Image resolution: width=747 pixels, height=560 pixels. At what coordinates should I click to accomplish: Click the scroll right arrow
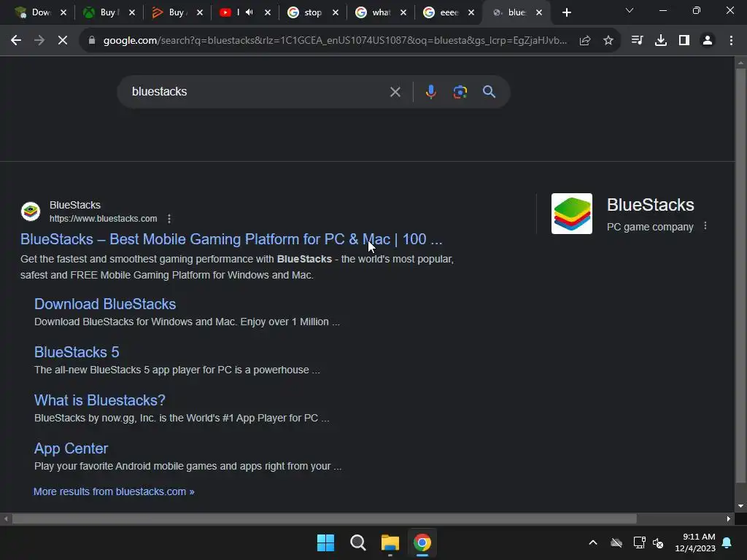[729, 518]
